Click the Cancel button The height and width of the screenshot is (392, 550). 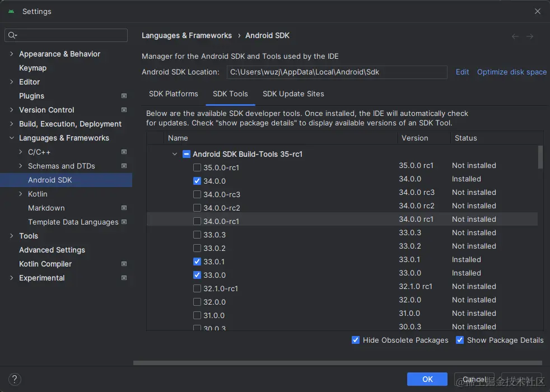tap(474, 379)
